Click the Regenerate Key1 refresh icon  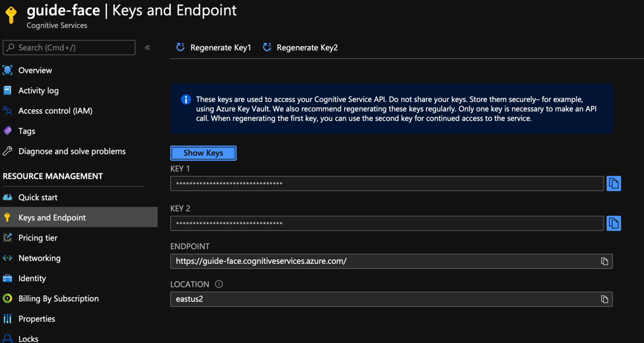180,47
